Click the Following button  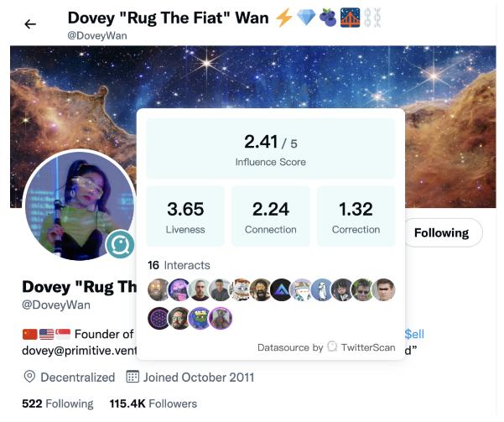[x=441, y=232]
